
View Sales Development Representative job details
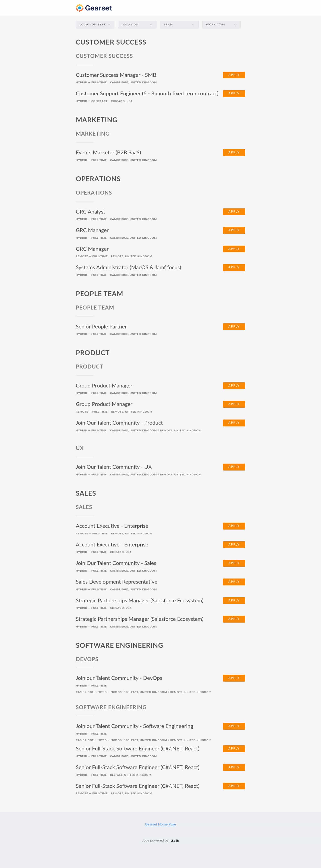click(116, 582)
